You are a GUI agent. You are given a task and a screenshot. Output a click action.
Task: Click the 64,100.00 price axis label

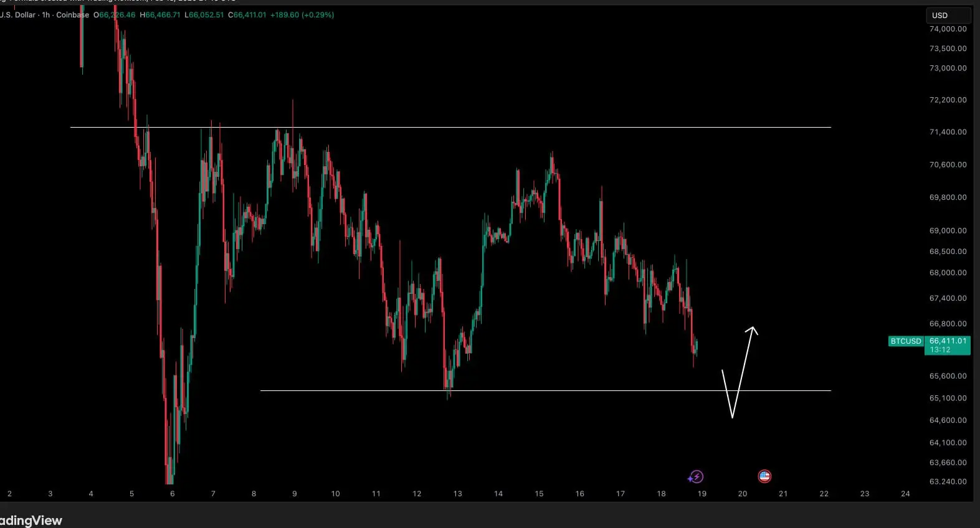pyautogui.click(x=948, y=443)
